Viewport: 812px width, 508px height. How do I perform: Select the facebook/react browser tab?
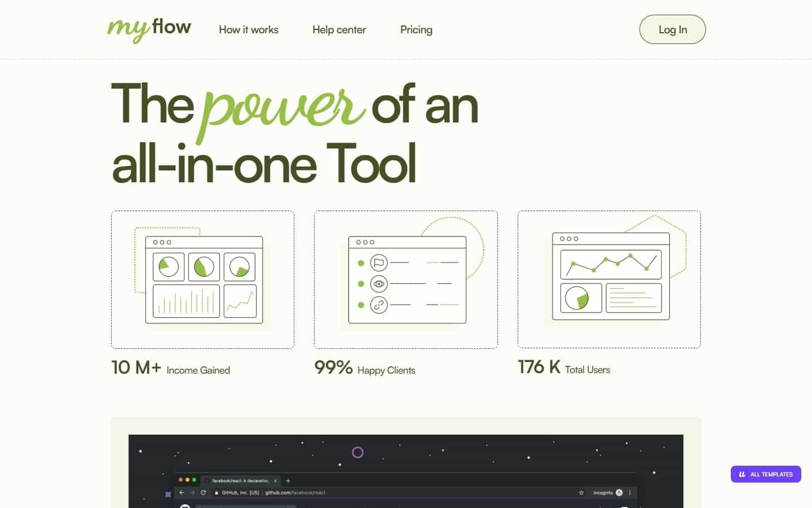[241, 480]
